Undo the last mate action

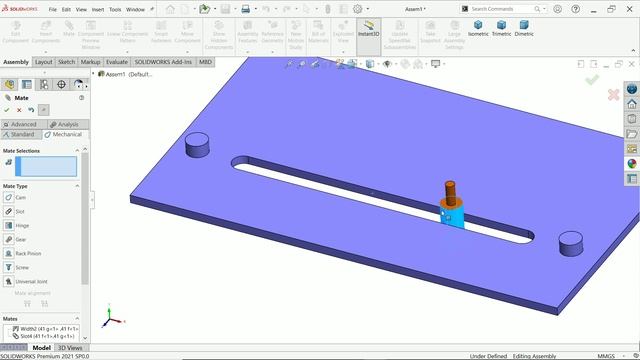(x=31, y=110)
